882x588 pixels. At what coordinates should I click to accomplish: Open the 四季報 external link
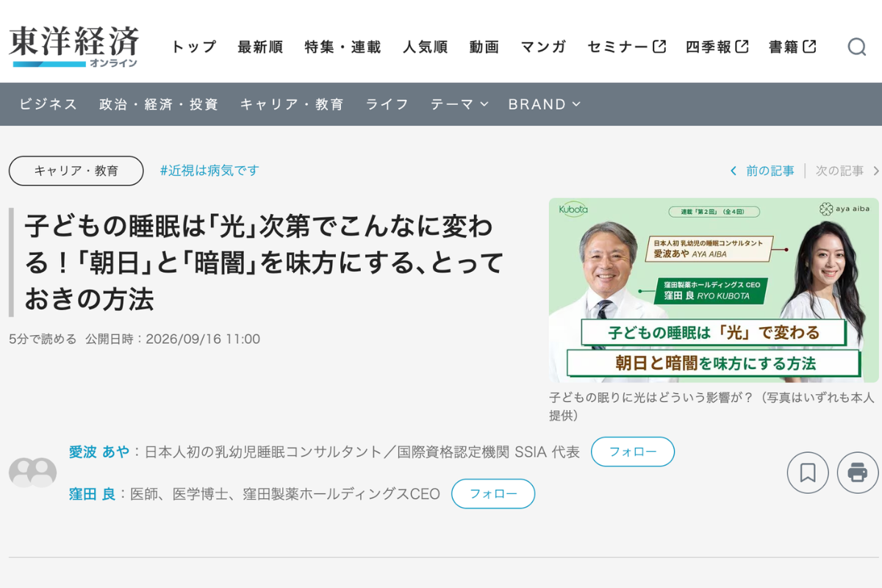pos(717,47)
